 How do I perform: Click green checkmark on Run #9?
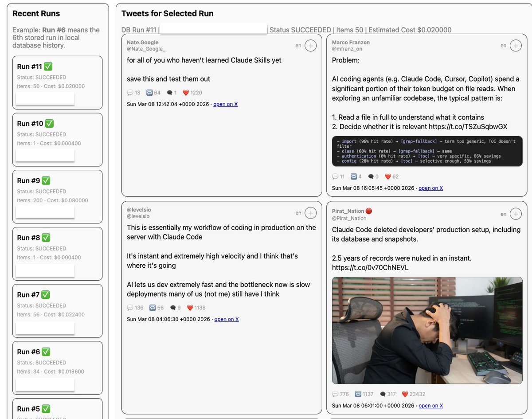click(46, 180)
